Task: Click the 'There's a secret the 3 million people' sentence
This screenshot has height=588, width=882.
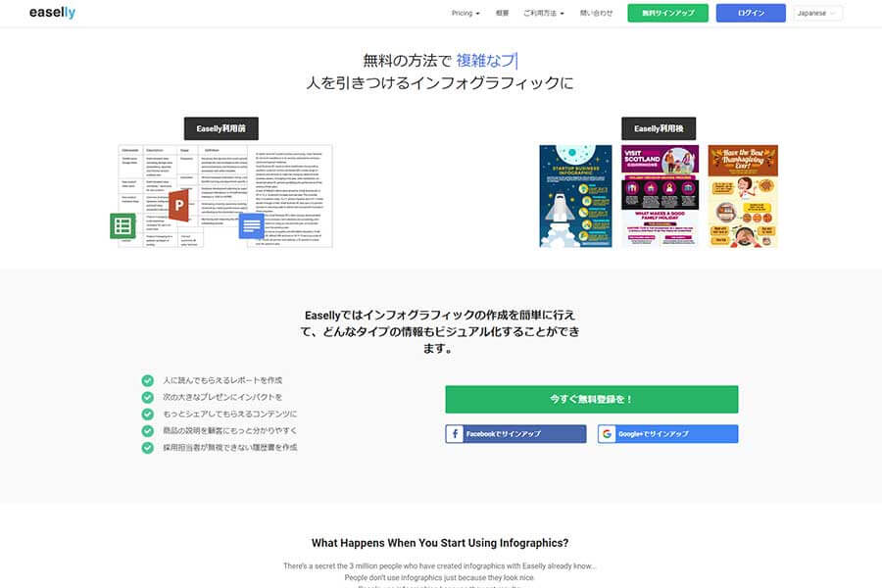Action: [x=440, y=566]
